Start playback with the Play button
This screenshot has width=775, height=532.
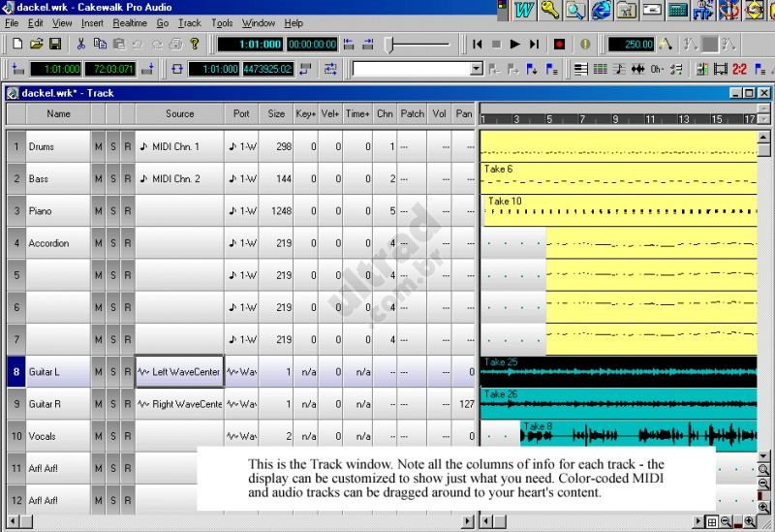coord(515,45)
